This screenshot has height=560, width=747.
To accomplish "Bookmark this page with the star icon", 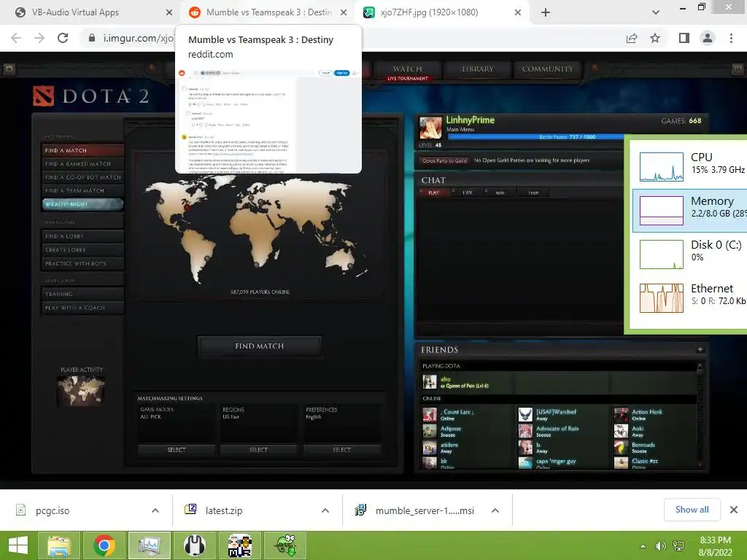I will [x=655, y=38].
